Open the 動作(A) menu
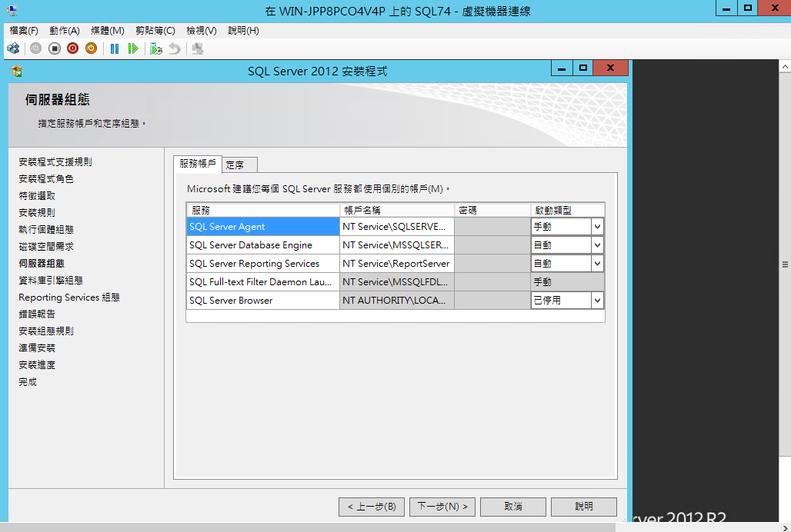The image size is (791, 532). coord(65,31)
